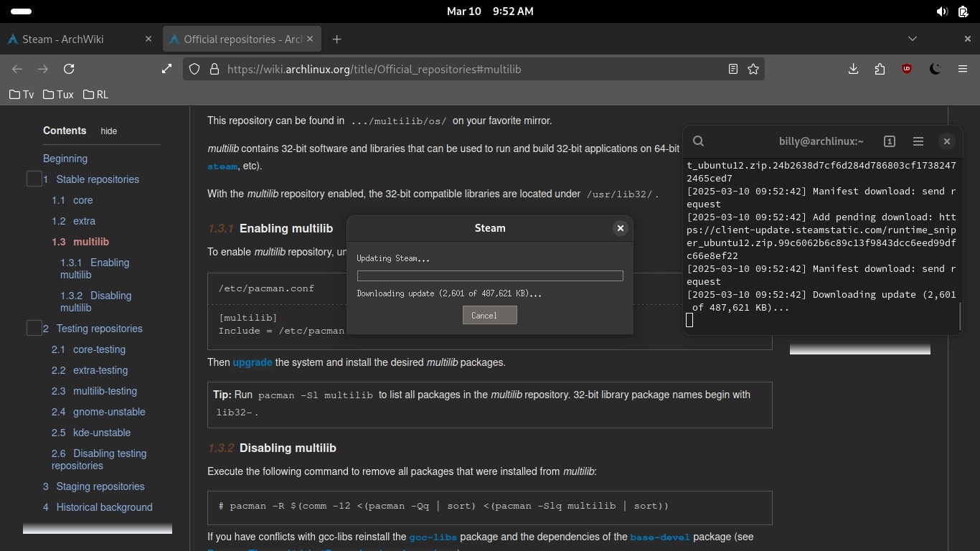The image size is (980, 551).
Task: Open the steam package link in article
Action: click(x=222, y=166)
